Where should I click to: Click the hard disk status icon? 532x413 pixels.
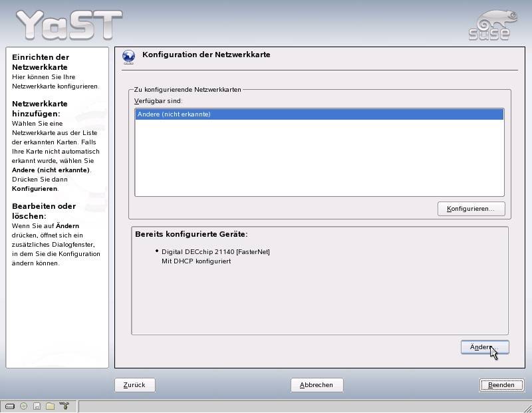pyautogui.click(x=10, y=406)
